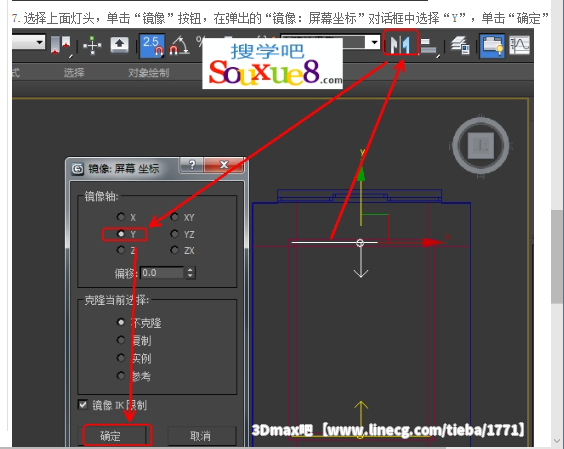Click the Use Pivot Point Center icon

coord(60,46)
